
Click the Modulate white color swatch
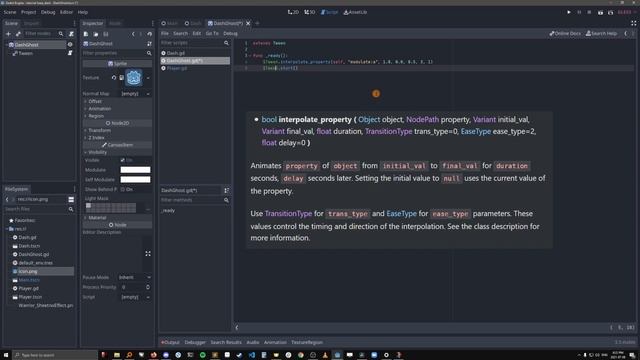pos(136,170)
